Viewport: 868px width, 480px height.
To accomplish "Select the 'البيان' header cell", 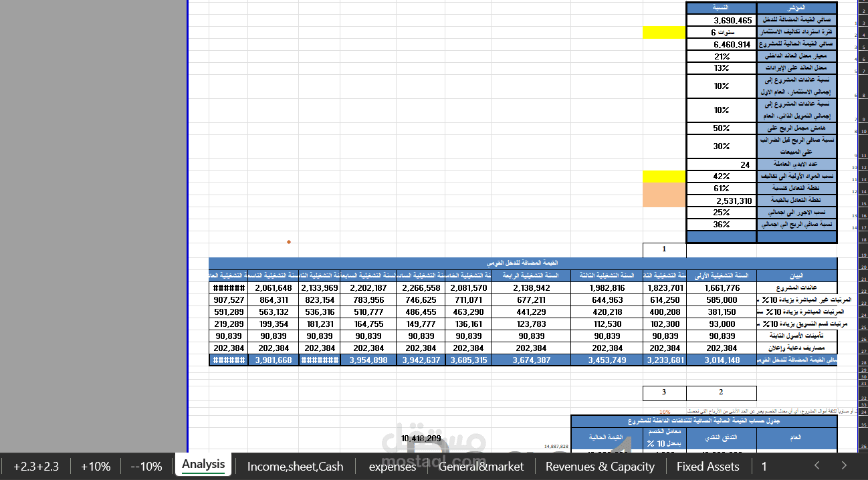I will [x=796, y=275].
